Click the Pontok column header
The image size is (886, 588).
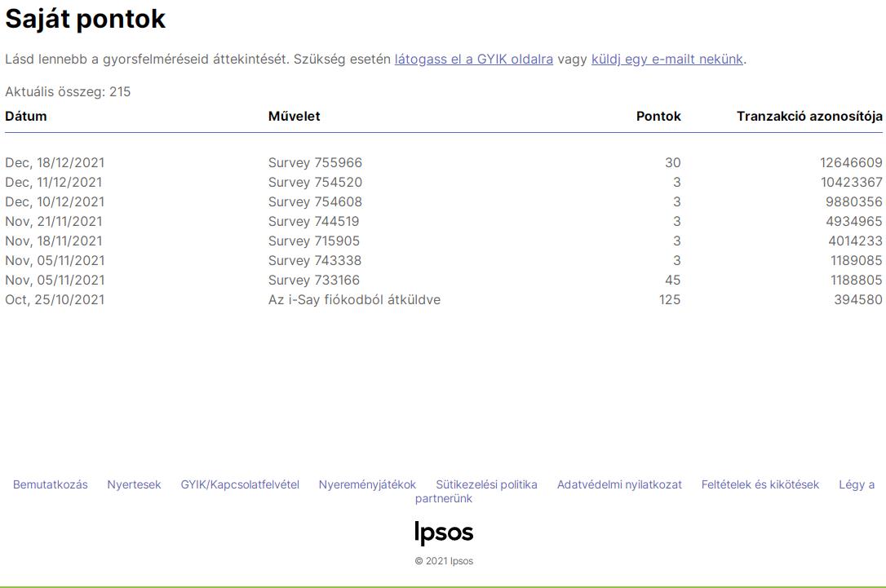(658, 116)
